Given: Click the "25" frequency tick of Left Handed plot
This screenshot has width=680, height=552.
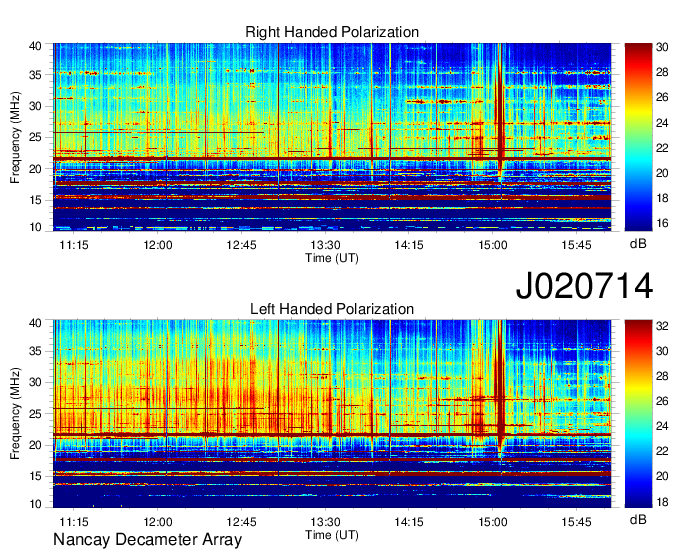Looking at the screenshot, I should [35, 414].
